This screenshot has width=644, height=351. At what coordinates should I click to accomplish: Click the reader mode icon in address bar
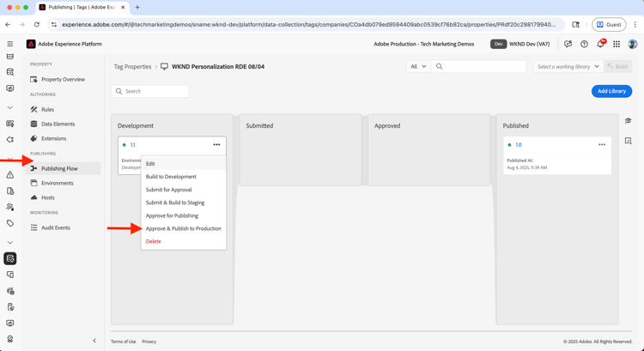(x=576, y=25)
